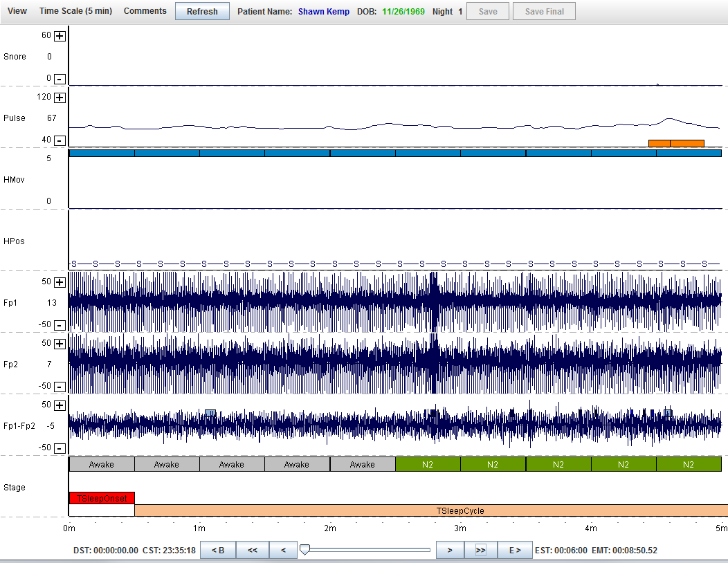This screenshot has height=563, width=728.
Task: Jump to beginning with the < B button
Action: coord(217,551)
